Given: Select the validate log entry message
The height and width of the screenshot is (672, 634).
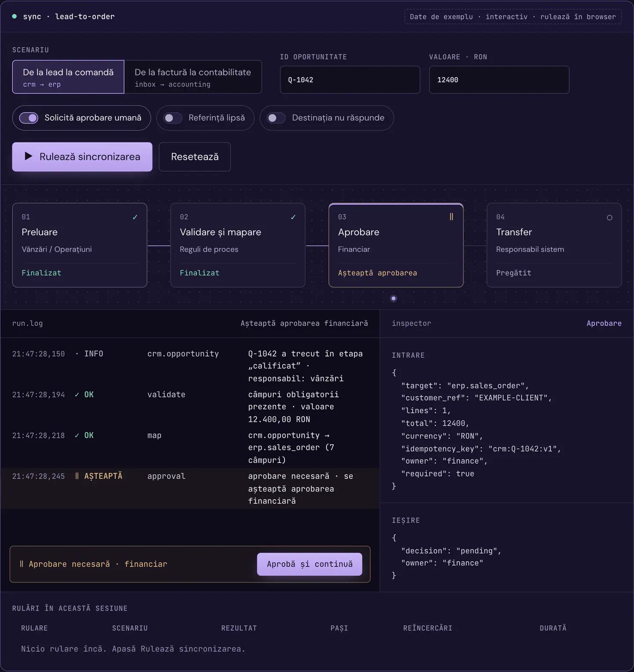Looking at the screenshot, I should tap(293, 407).
